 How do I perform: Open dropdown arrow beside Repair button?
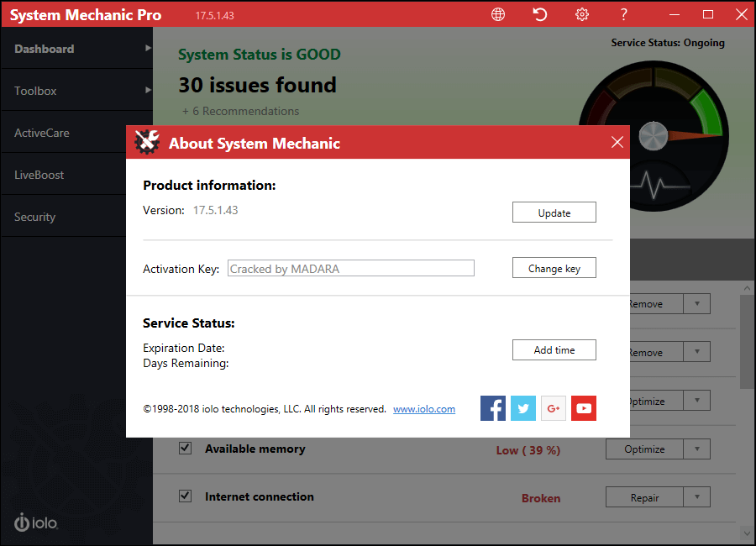click(x=697, y=497)
